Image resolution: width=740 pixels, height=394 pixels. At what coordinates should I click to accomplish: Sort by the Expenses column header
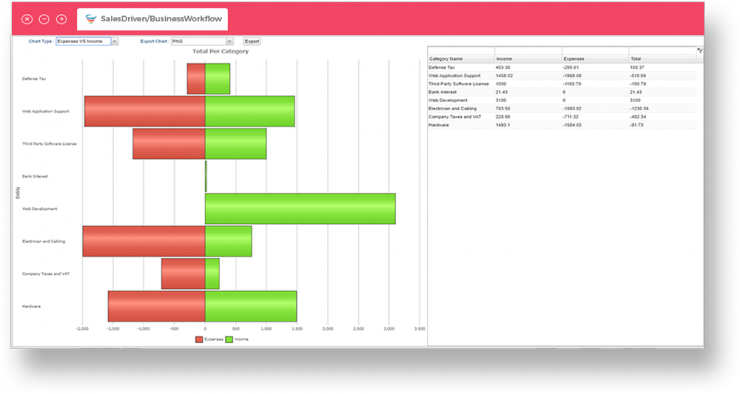tap(595, 59)
